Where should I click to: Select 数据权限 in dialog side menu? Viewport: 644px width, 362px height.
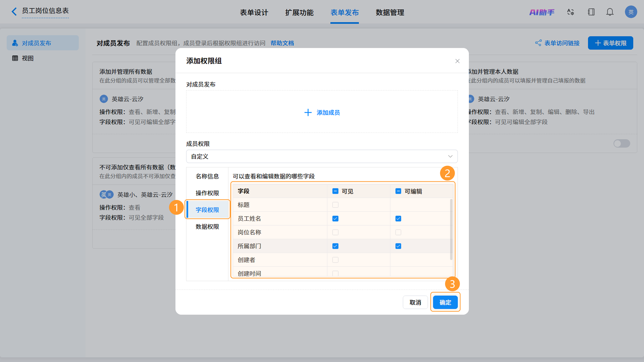tap(207, 226)
